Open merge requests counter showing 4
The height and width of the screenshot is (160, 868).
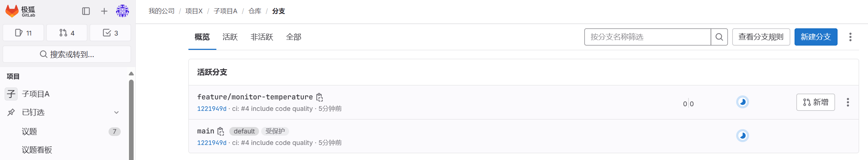point(67,33)
